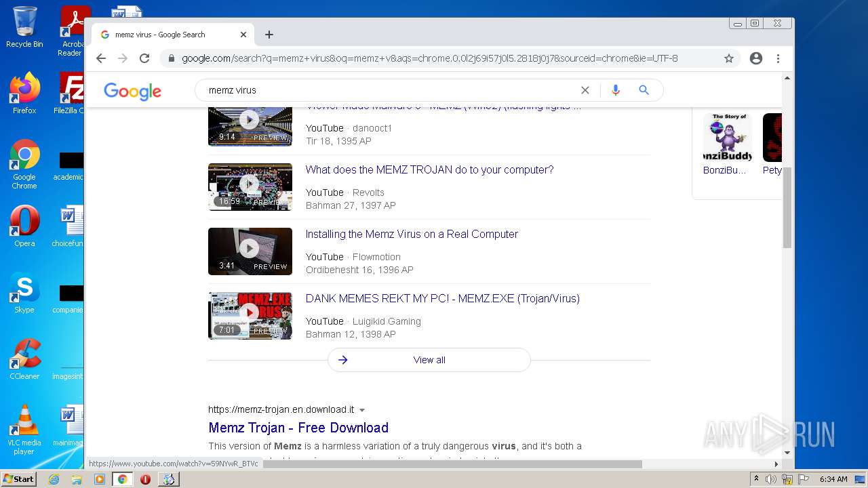Open the Chrome three-dot menu
Viewport: 868px width, 488px height.
click(778, 58)
